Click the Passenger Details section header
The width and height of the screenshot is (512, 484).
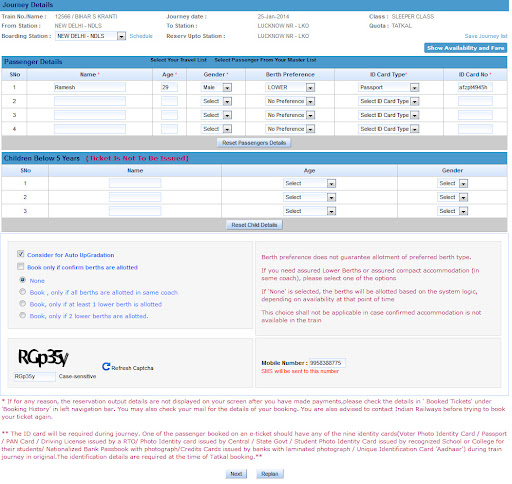click(33, 62)
